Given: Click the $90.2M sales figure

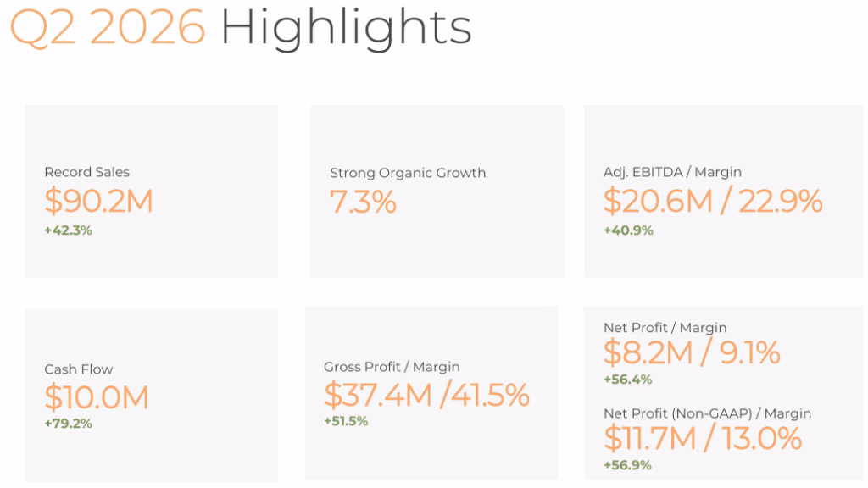Looking at the screenshot, I should tap(98, 200).
